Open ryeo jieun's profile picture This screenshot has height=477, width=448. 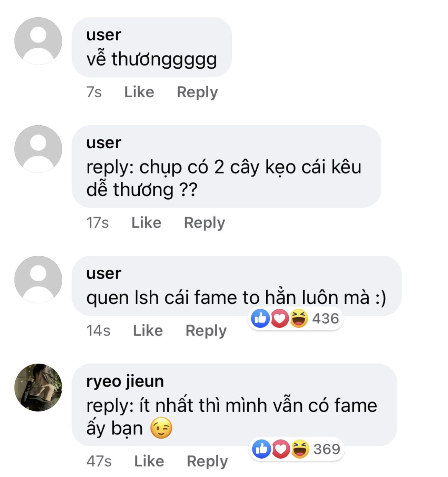tap(38, 387)
